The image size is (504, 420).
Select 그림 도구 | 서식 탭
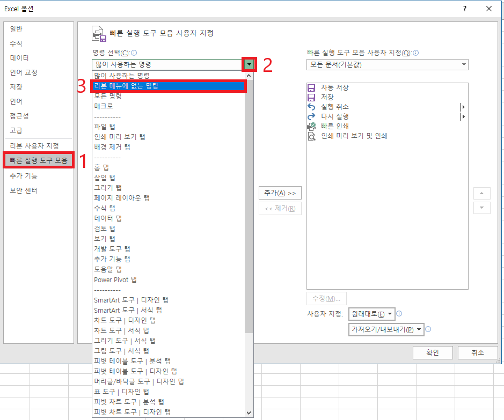(169, 351)
